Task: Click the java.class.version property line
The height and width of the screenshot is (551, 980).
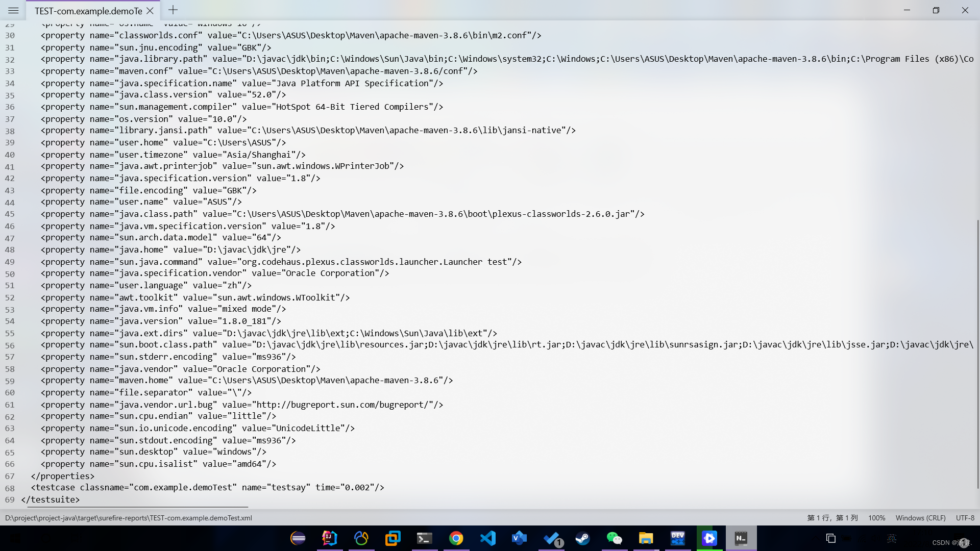Action: pyautogui.click(x=163, y=95)
